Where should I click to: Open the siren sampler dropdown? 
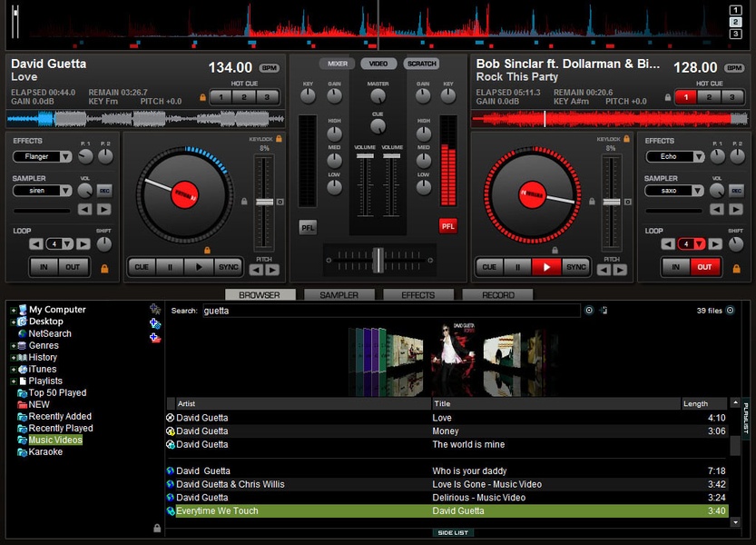point(43,191)
